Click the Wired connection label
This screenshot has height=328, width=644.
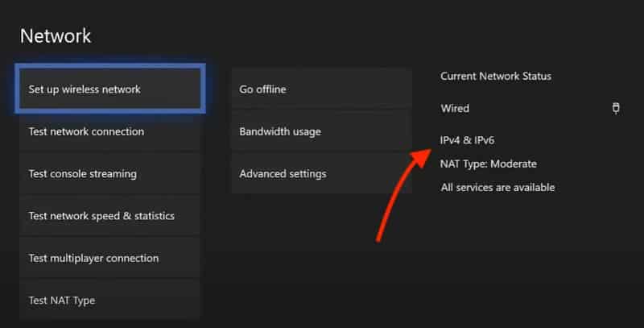click(455, 109)
